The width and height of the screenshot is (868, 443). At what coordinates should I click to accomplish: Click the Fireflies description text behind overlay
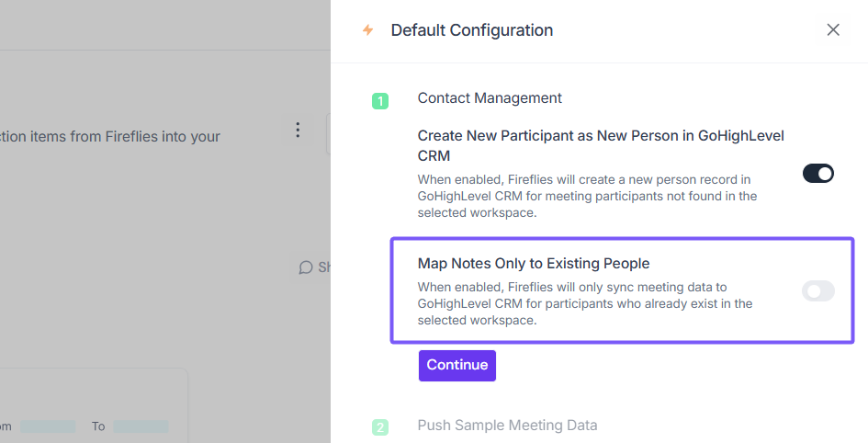tap(110, 137)
